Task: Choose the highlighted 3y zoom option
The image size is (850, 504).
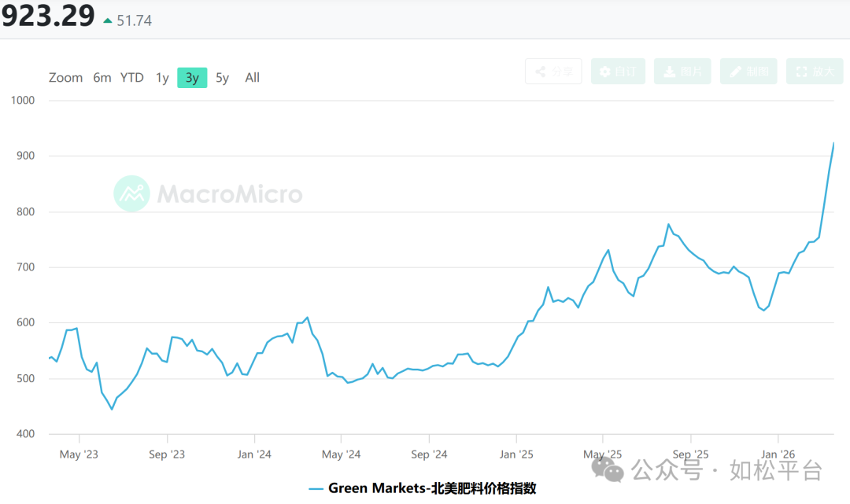Action: 192,78
